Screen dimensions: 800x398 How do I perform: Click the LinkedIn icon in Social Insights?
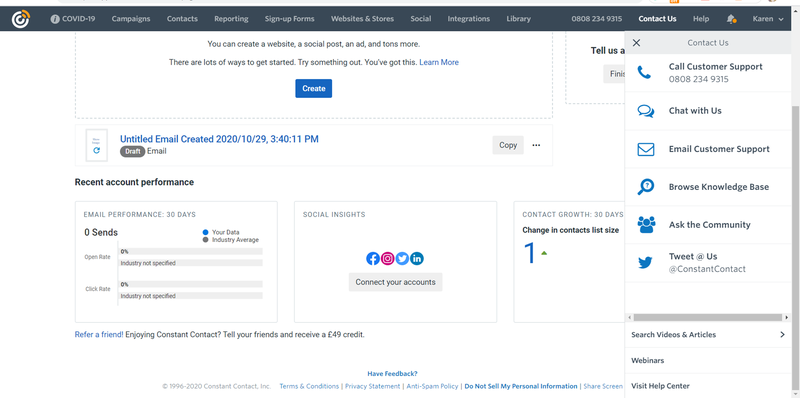pos(417,259)
